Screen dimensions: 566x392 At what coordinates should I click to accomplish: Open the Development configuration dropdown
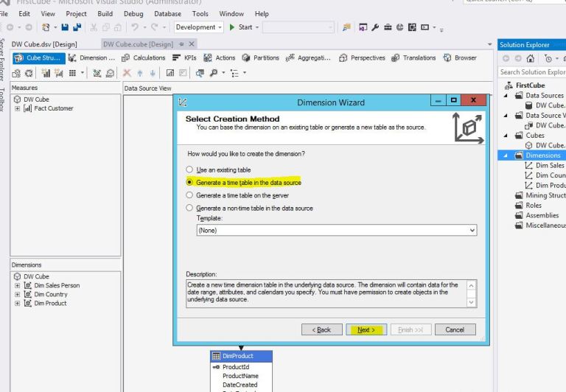point(198,27)
